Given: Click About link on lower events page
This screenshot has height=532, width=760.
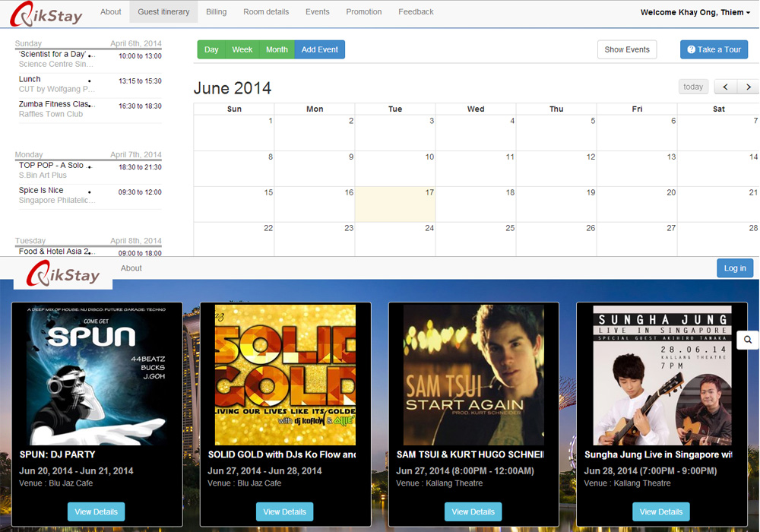Looking at the screenshot, I should pos(131,268).
